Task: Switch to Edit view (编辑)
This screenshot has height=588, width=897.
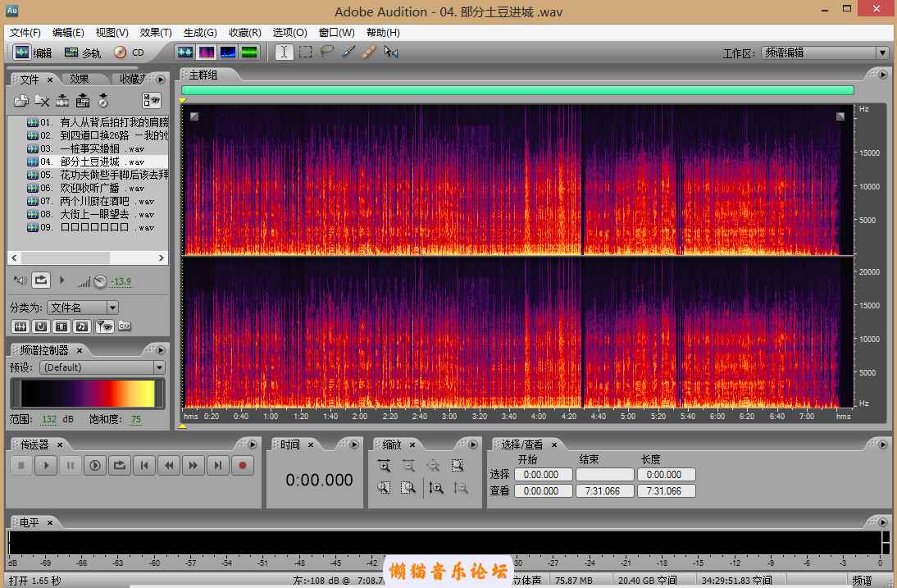Action: (x=33, y=52)
